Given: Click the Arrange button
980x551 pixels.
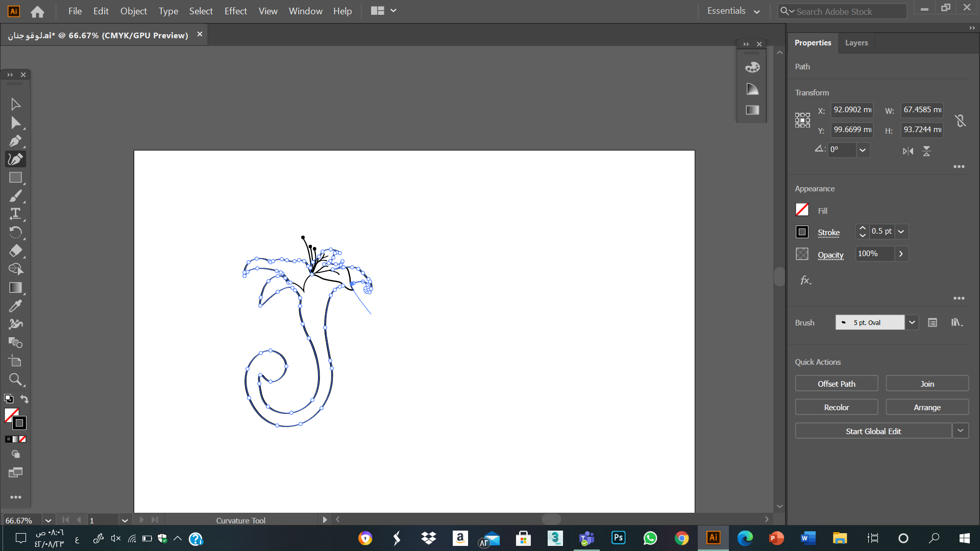Looking at the screenshot, I should [927, 407].
